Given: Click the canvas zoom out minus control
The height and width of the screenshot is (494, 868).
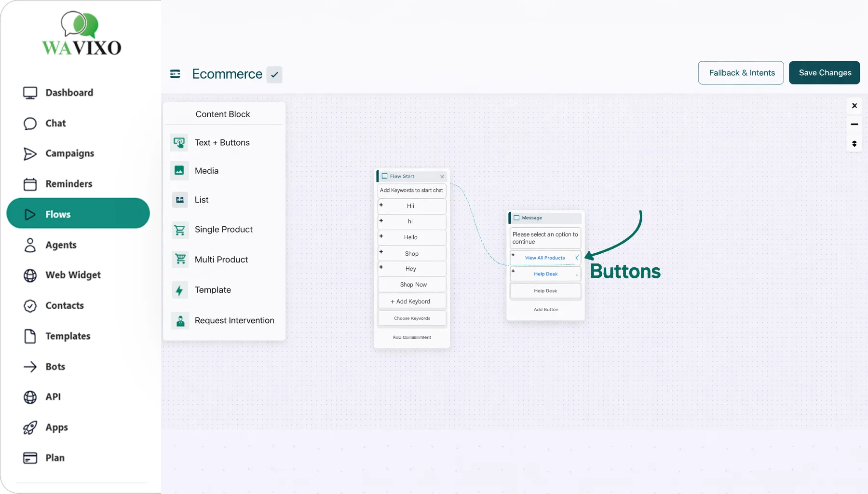Looking at the screenshot, I should [854, 124].
